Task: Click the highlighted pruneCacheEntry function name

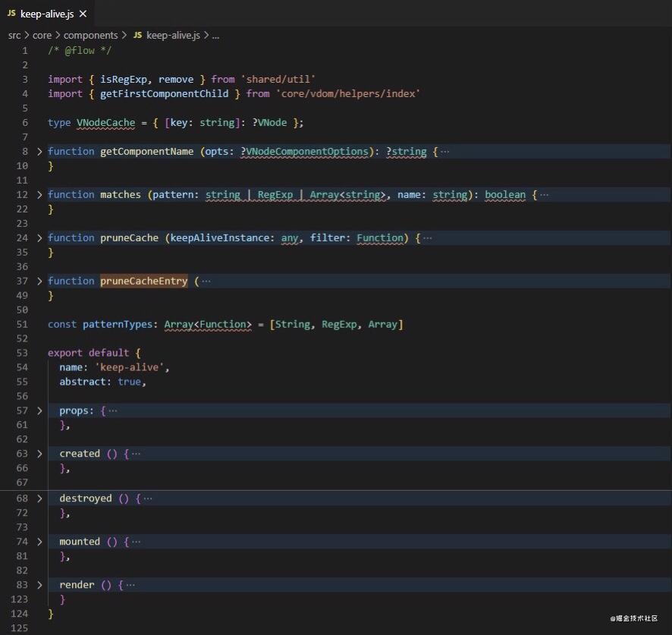Action: (143, 281)
